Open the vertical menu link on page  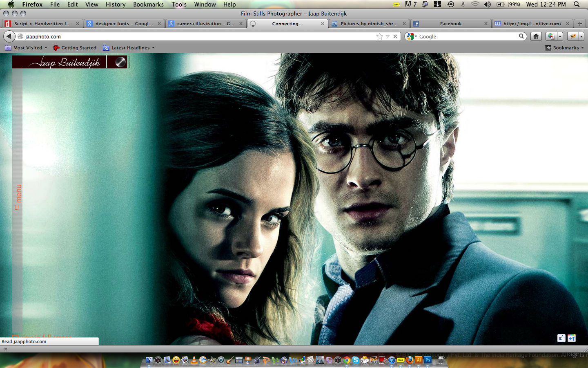18,197
